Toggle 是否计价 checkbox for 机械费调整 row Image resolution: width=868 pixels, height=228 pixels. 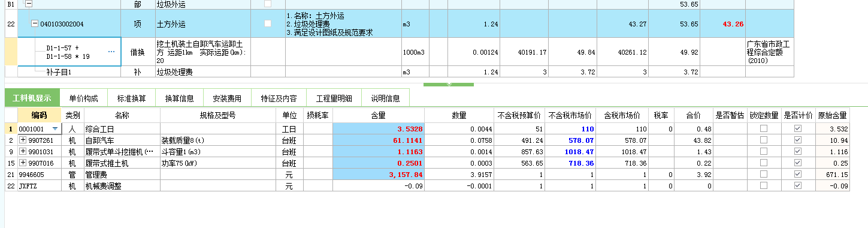(x=798, y=186)
